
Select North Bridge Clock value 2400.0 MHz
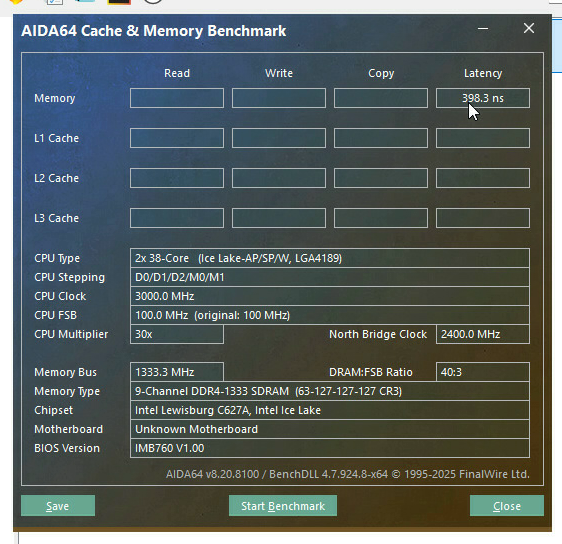tap(483, 334)
